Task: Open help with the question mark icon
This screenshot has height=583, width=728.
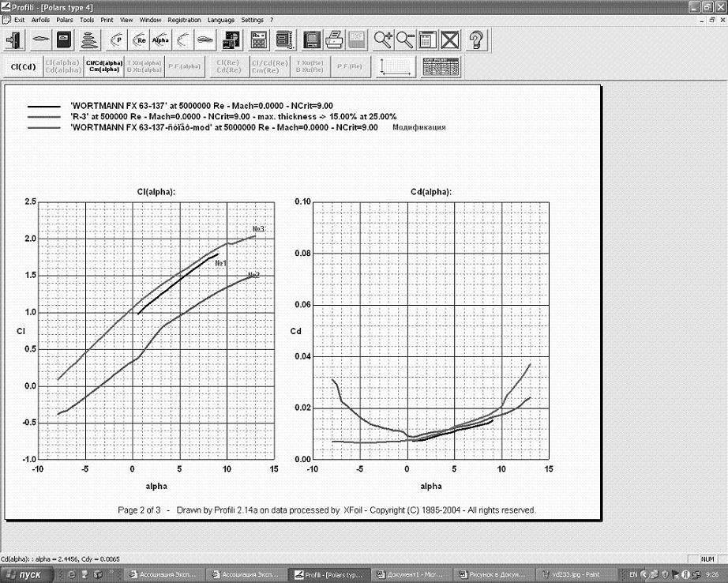Action: click(476, 38)
